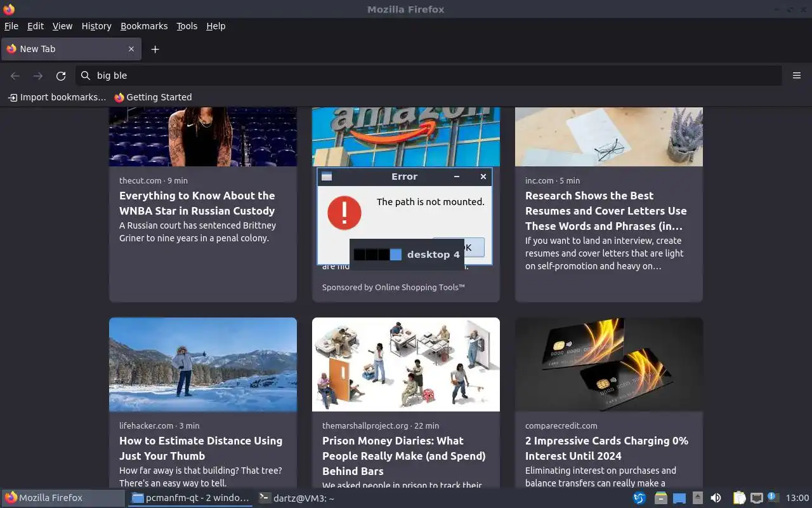This screenshot has height=508, width=812.
Task: Open the Getting Started bookmark
Action: [153, 97]
